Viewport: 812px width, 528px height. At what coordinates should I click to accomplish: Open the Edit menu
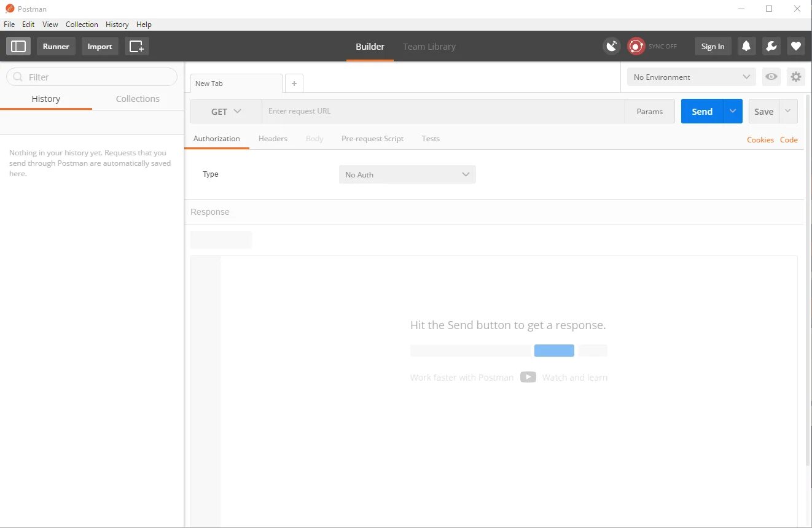[28, 25]
